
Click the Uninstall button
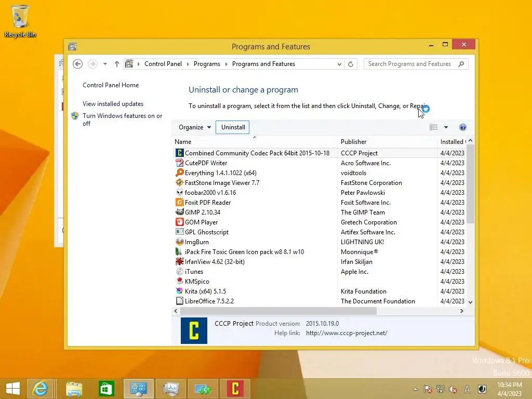pos(233,127)
